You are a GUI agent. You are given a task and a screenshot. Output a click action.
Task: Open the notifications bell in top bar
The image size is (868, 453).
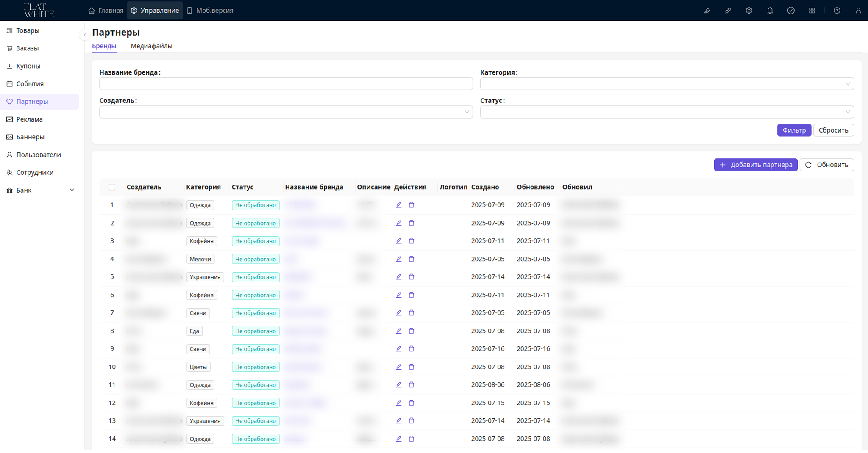770,11
